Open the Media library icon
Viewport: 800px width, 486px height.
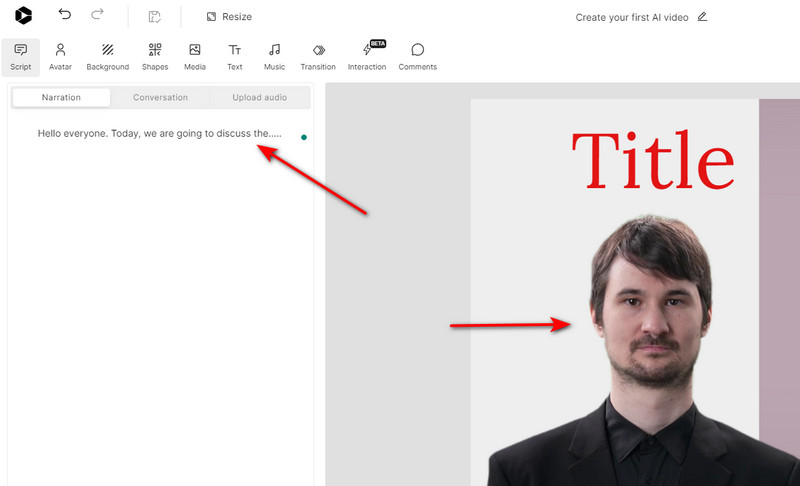(x=195, y=57)
